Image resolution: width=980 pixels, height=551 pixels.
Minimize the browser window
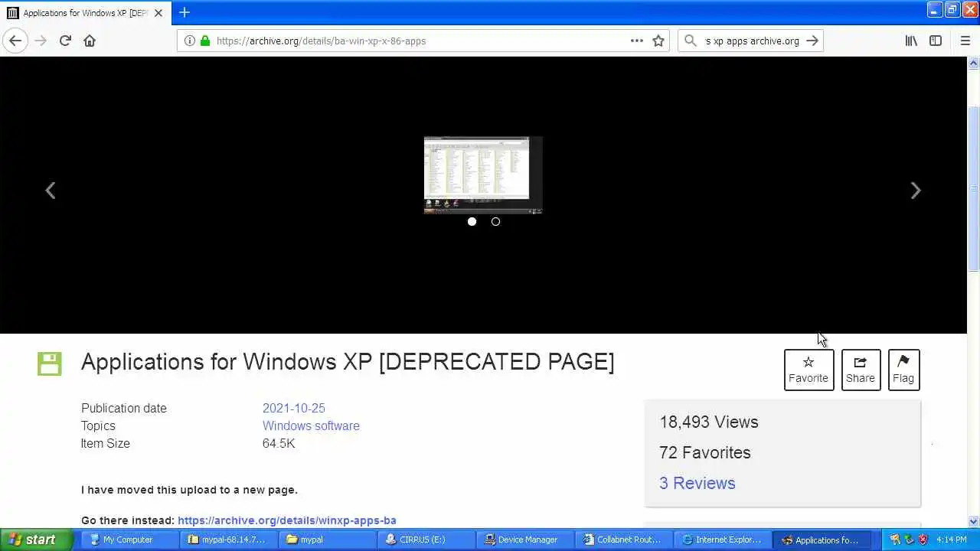(935, 9)
